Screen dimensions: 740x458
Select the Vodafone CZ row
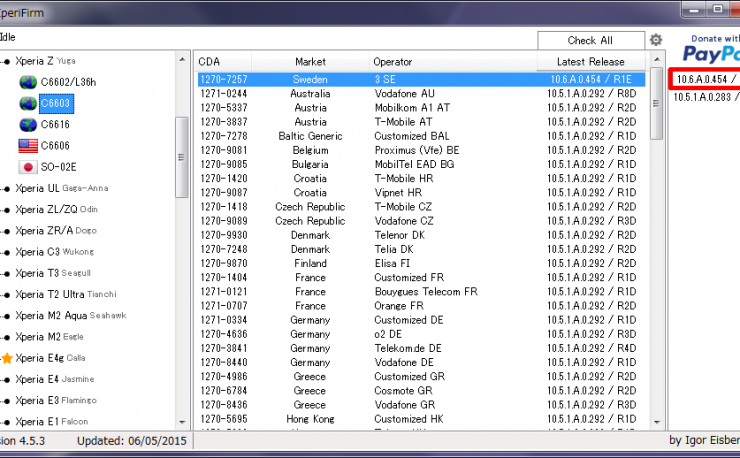(421, 221)
